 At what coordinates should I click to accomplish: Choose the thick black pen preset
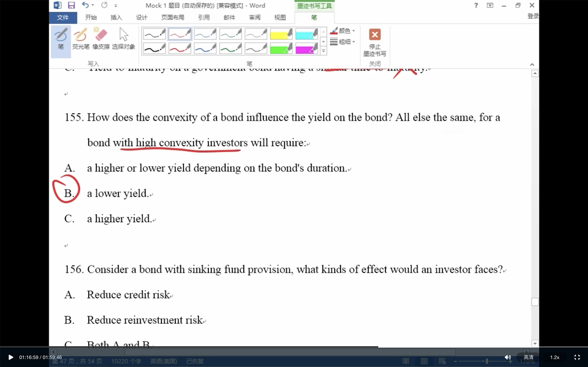[x=154, y=49]
